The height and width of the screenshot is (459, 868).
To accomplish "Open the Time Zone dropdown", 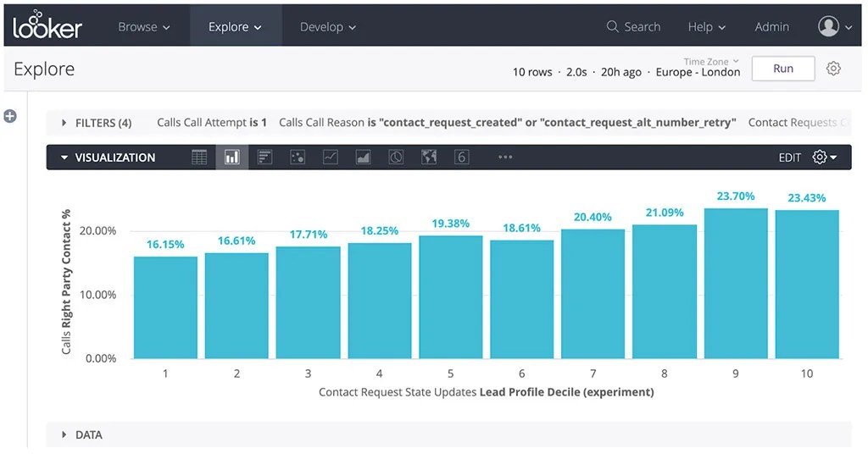I will 711,61.
